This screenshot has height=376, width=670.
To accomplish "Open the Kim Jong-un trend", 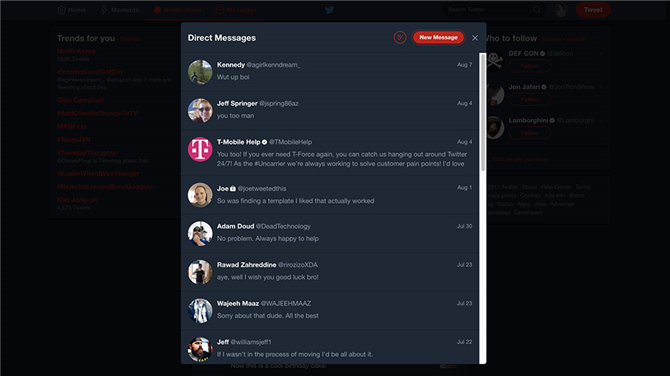I will 77,200.
